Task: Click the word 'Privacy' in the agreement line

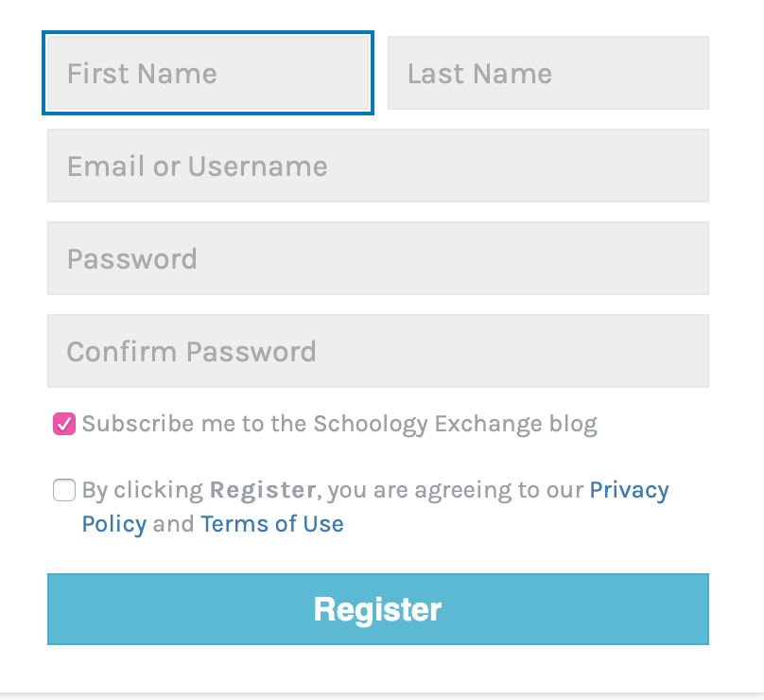Action: 628,490
